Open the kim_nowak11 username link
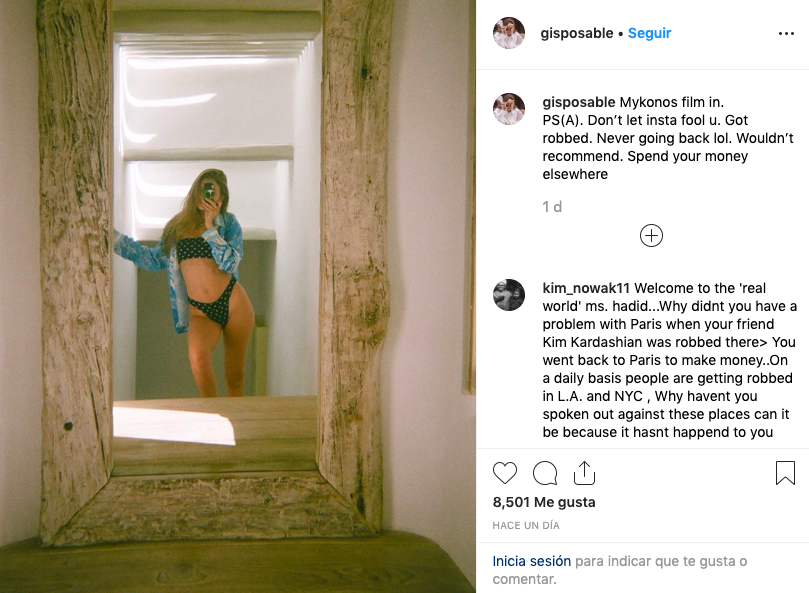 [x=586, y=288]
